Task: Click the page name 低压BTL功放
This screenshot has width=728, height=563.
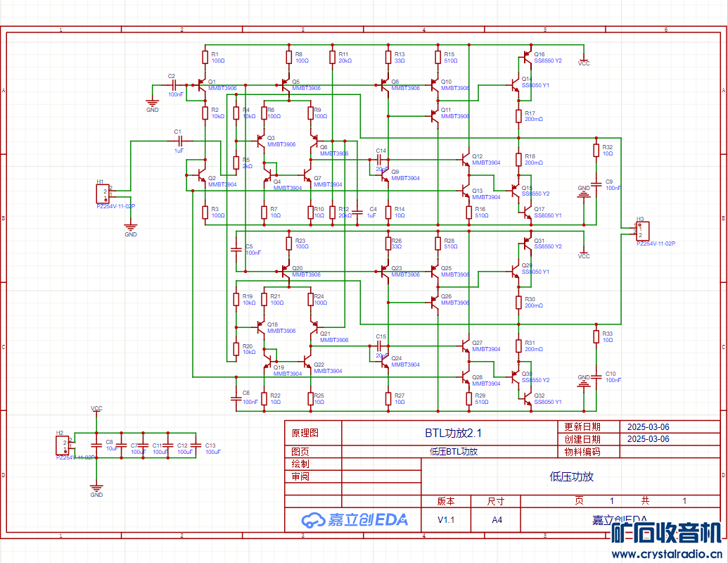Action: 454,452
